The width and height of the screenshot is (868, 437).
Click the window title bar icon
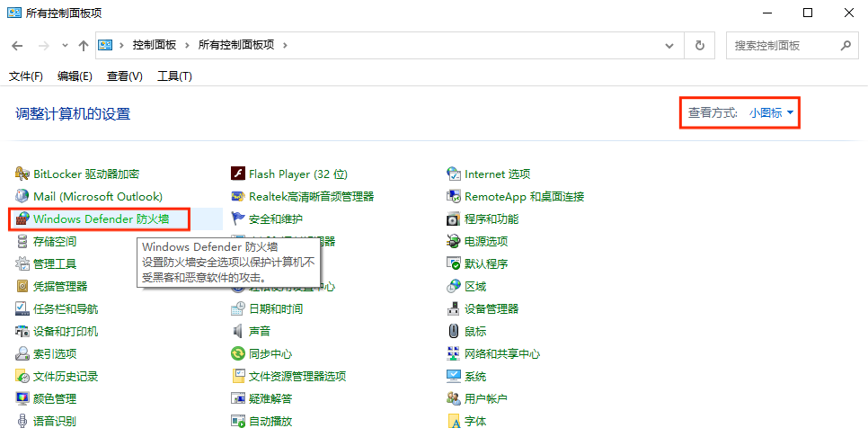coord(13,13)
